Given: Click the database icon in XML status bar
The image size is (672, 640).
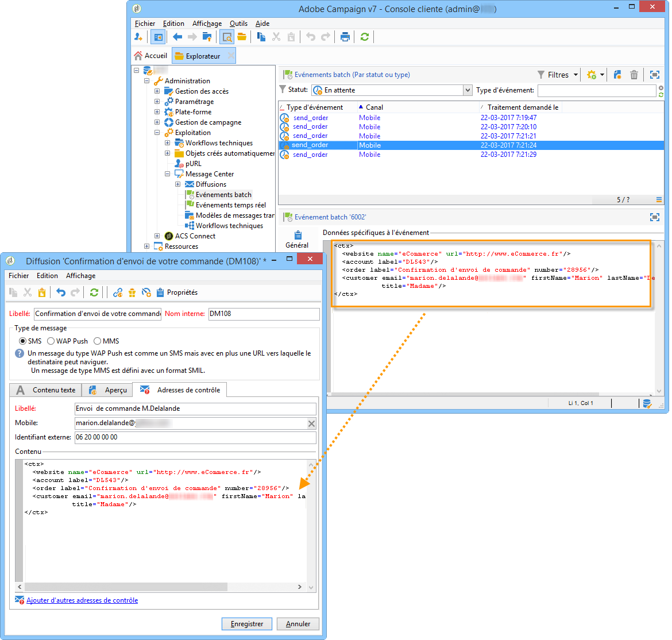Looking at the screenshot, I should [x=647, y=403].
